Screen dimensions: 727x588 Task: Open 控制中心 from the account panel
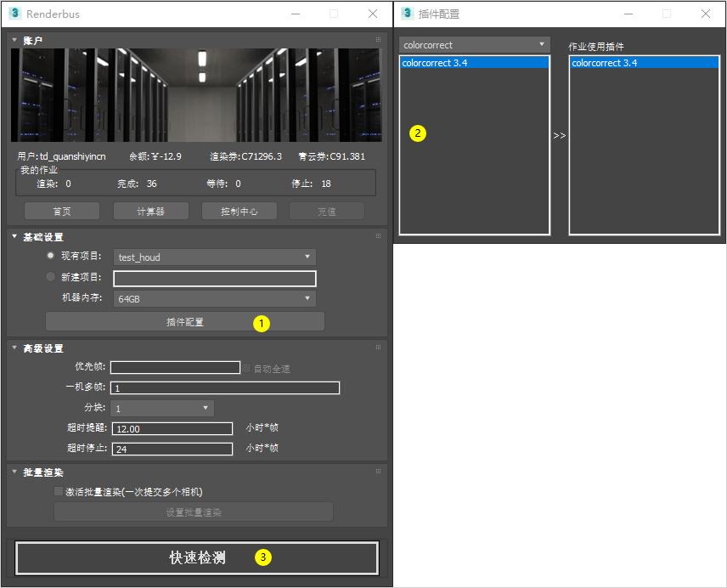[x=239, y=212]
